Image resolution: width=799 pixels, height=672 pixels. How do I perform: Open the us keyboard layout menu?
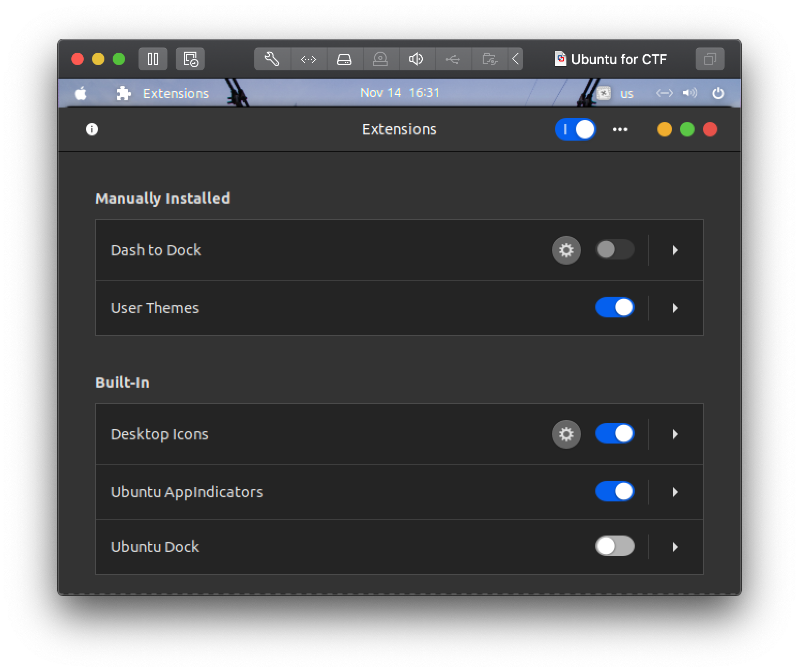pos(627,94)
